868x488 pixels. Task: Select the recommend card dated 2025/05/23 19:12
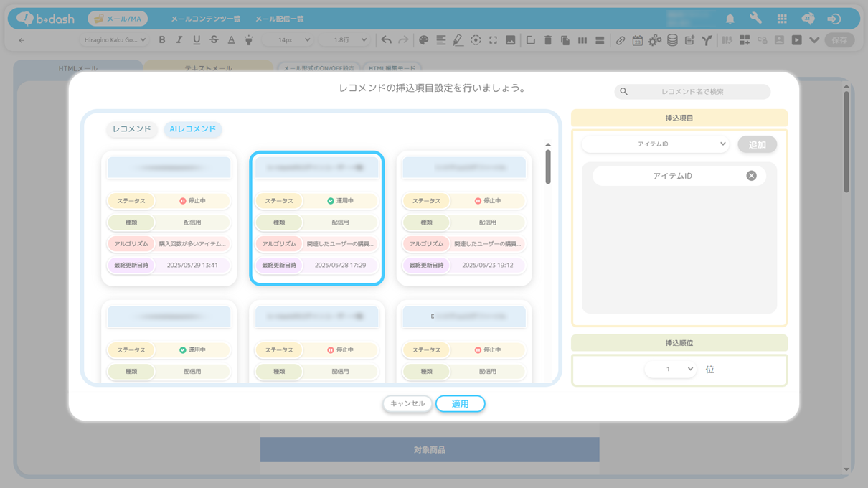[x=464, y=218]
